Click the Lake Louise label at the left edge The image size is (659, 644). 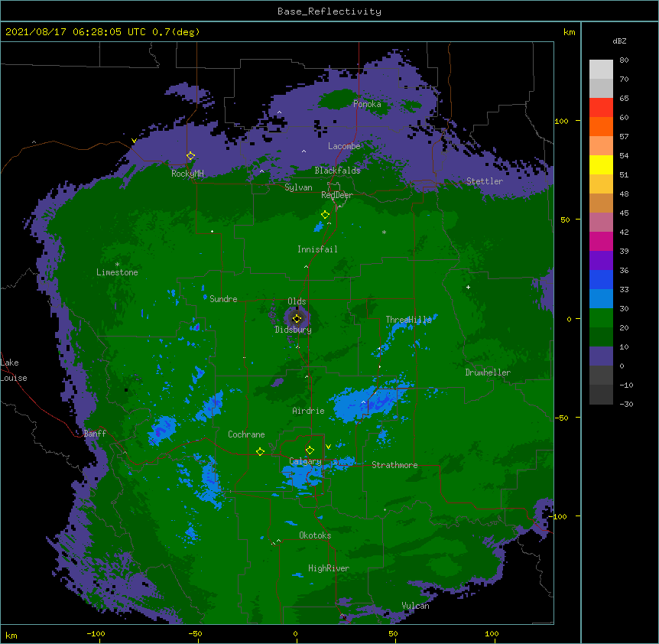(x=14, y=370)
